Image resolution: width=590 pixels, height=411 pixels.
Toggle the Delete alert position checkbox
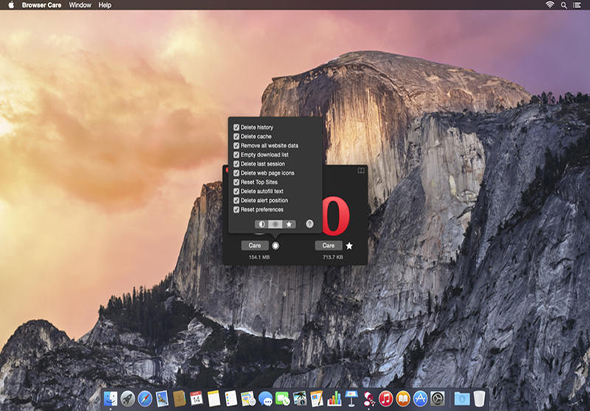(x=236, y=200)
